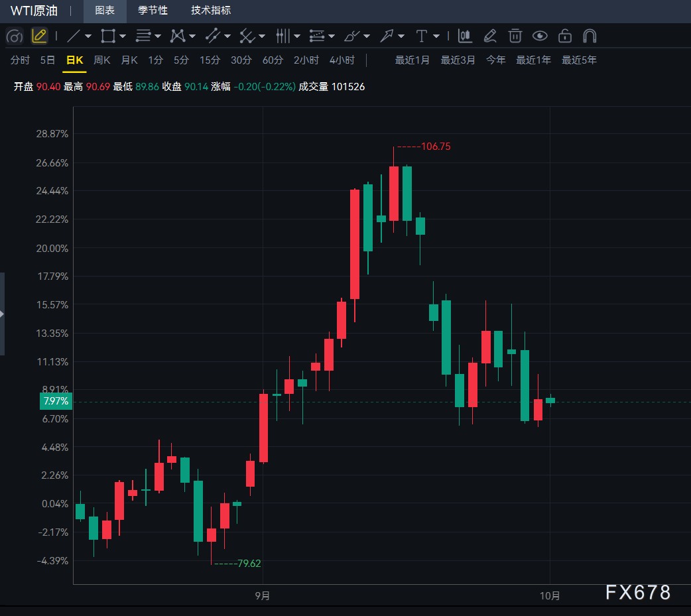Toggle the magnet snap mode icon
691x616 pixels.
pos(590,36)
